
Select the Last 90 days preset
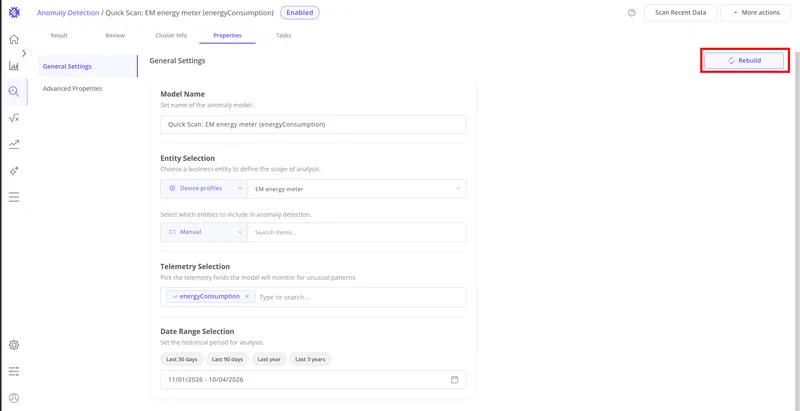tap(227, 359)
